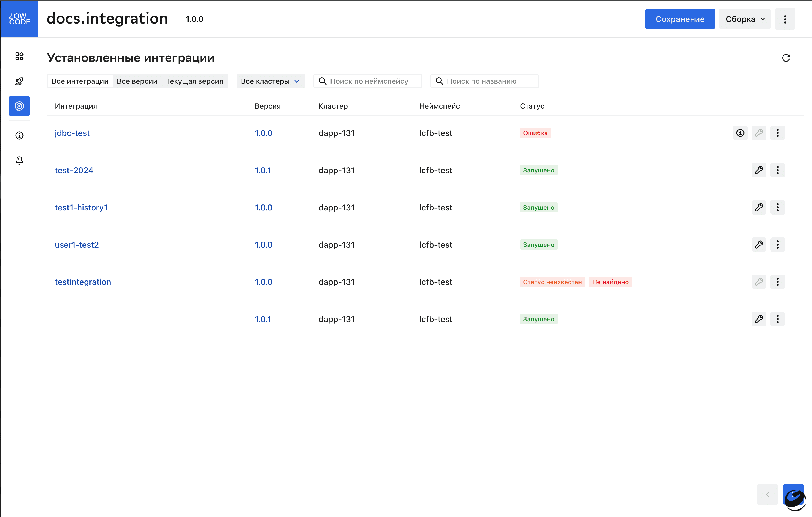Click the dashboard grid icon in sidebar

19,56
